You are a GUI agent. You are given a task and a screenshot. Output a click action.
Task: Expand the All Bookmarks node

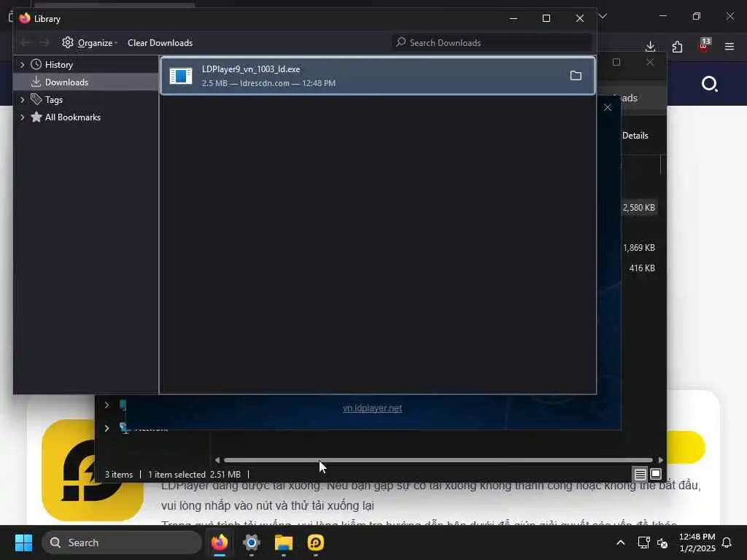click(x=22, y=117)
